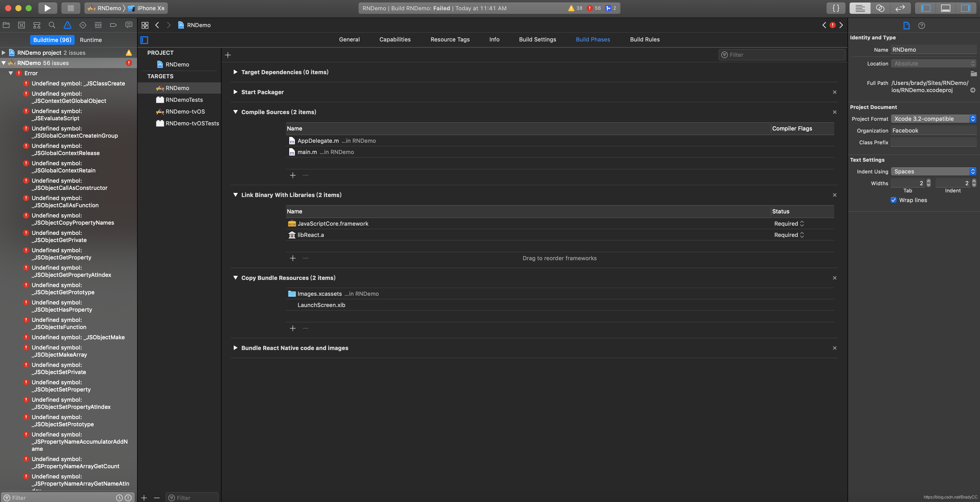980x502 pixels.
Task: Open the Find navigator magnifier icon
Action: point(52,25)
